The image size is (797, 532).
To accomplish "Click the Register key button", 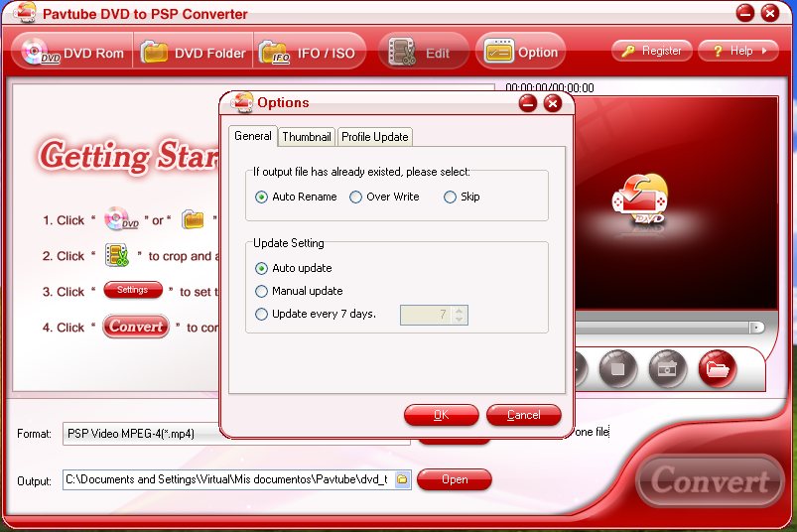I will point(652,51).
